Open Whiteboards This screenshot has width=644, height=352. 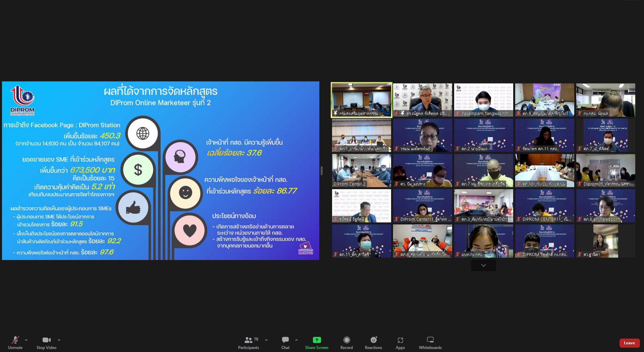pyautogui.click(x=430, y=343)
